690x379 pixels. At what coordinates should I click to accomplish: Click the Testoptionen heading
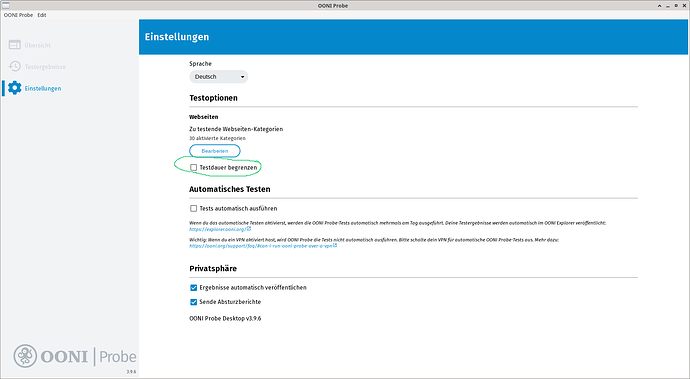tap(213, 98)
